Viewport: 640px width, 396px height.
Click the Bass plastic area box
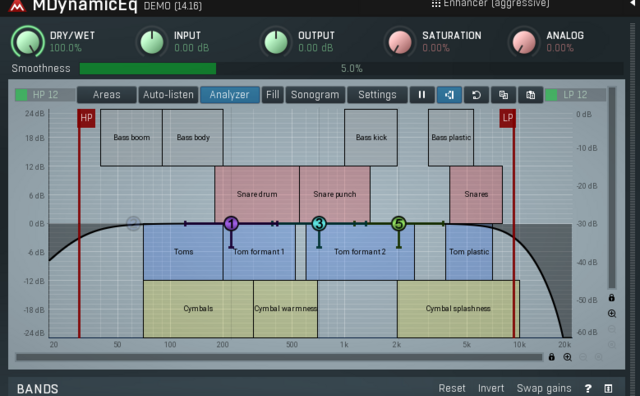click(x=451, y=138)
